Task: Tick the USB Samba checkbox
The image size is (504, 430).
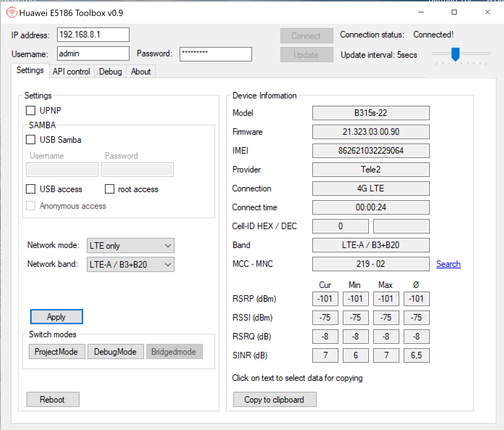Action: 31,140
